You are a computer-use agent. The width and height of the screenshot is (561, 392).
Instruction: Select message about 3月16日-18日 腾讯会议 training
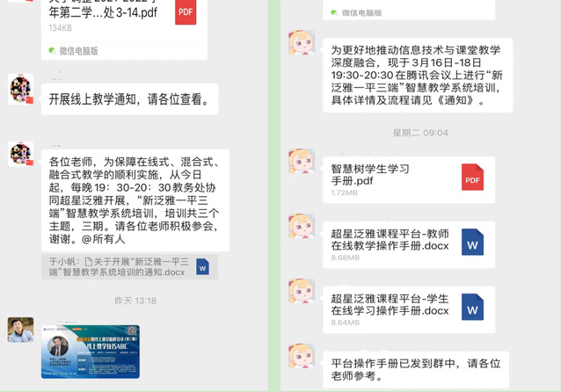pyautogui.click(x=418, y=75)
